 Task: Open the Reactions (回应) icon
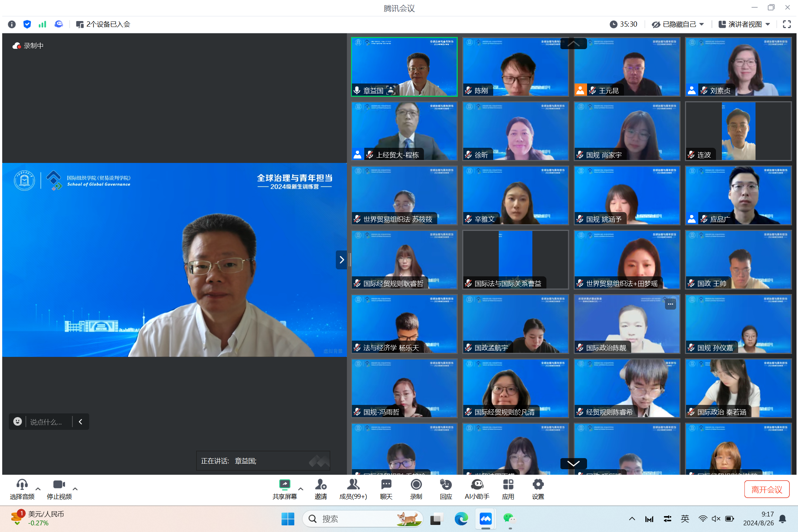tap(446, 485)
